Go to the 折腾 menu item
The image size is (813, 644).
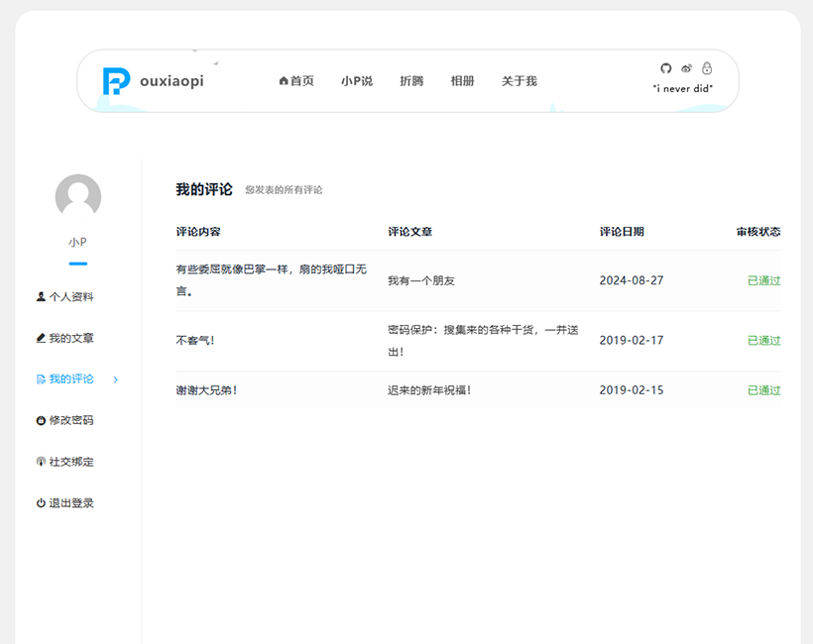(x=411, y=81)
